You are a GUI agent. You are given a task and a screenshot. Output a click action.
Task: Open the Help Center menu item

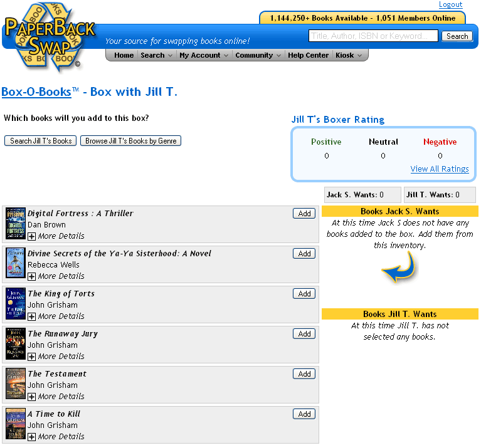[x=308, y=55]
